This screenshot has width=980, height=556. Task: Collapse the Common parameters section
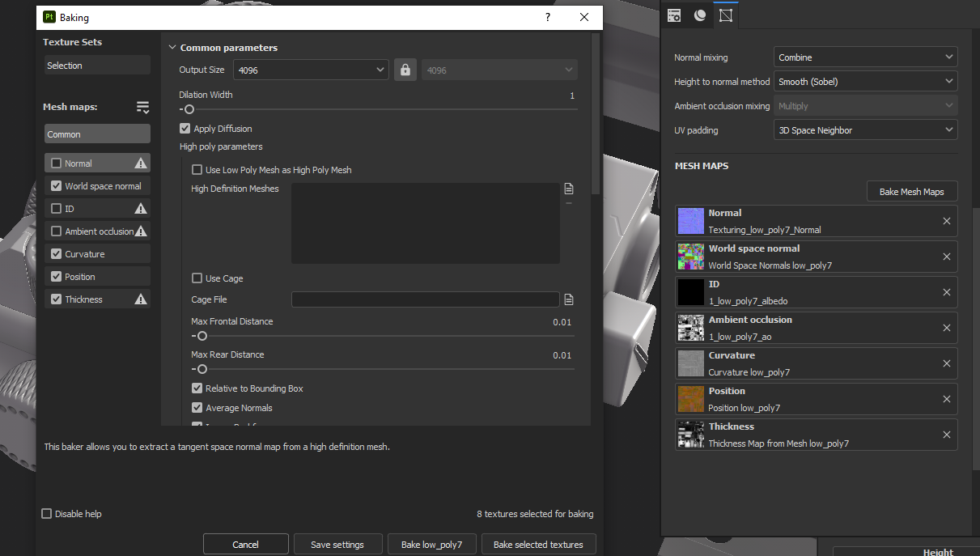pyautogui.click(x=172, y=48)
